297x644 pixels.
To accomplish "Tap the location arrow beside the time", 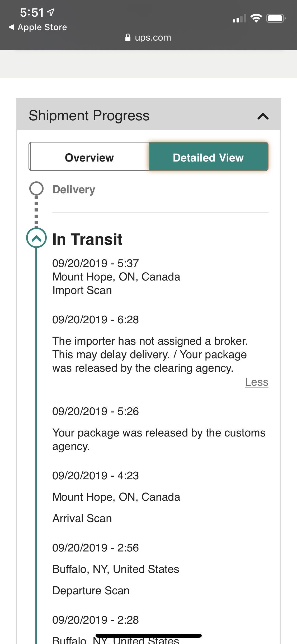I will click(x=50, y=12).
